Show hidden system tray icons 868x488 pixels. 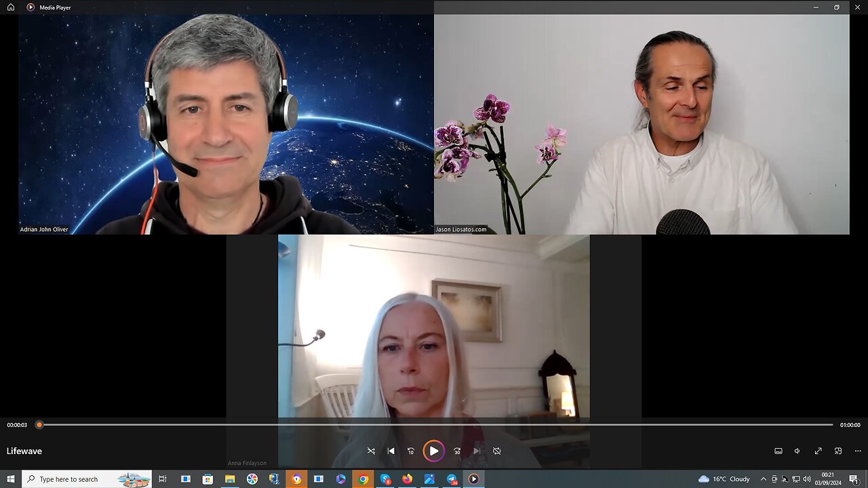pyautogui.click(x=763, y=479)
